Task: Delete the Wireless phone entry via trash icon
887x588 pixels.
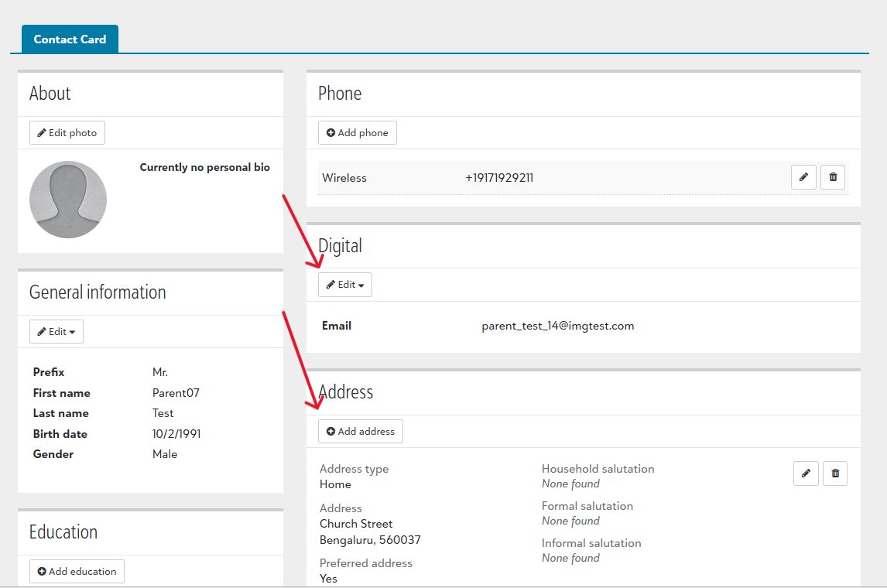Action: (833, 177)
